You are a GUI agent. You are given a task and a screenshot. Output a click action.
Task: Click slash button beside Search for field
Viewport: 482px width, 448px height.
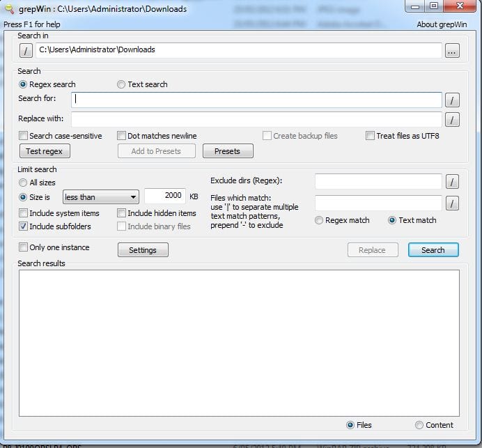pos(452,100)
